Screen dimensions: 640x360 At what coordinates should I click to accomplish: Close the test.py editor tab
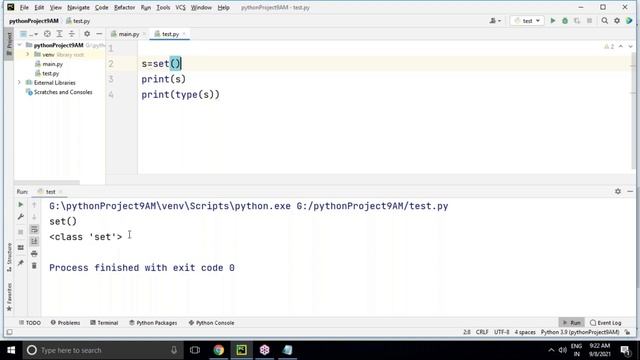[184, 34]
